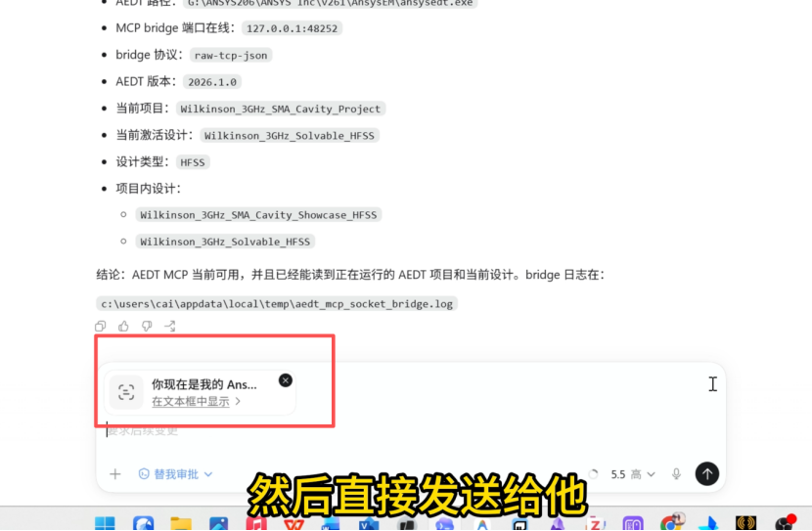Click the version chip '2026.1.0'
This screenshot has height=531, width=812.
pyautogui.click(x=212, y=82)
